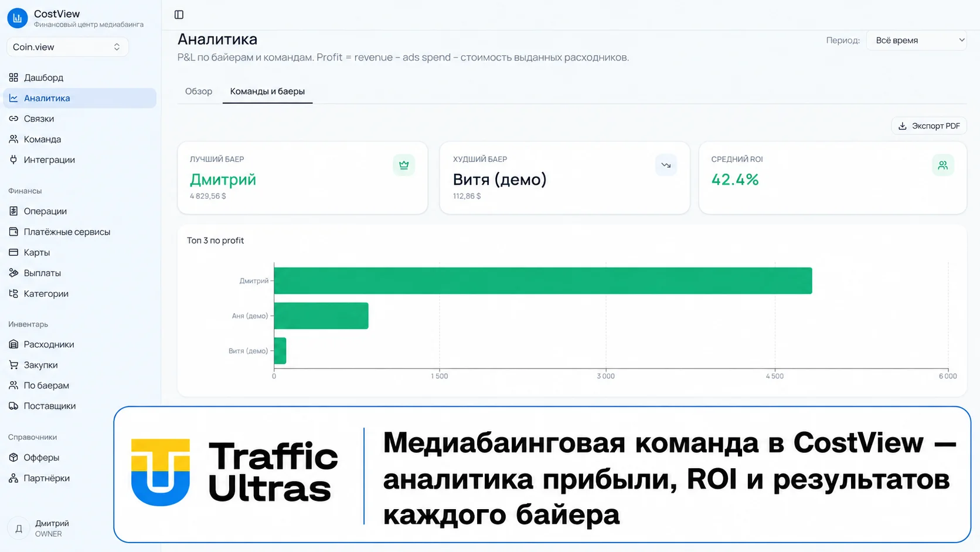Click the Закупки cart icon
This screenshot has width=980, height=552.
(x=13, y=365)
